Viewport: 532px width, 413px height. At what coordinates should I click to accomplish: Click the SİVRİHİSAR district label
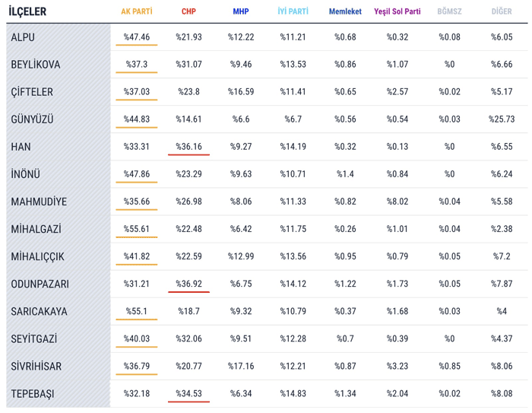tap(36, 366)
